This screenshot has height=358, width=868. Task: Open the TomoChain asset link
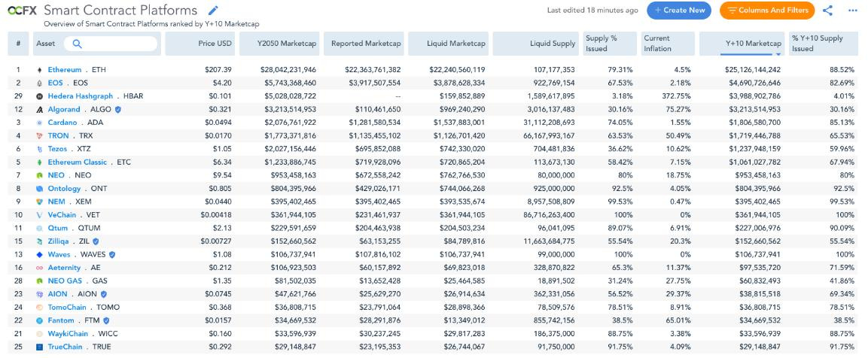(67, 307)
